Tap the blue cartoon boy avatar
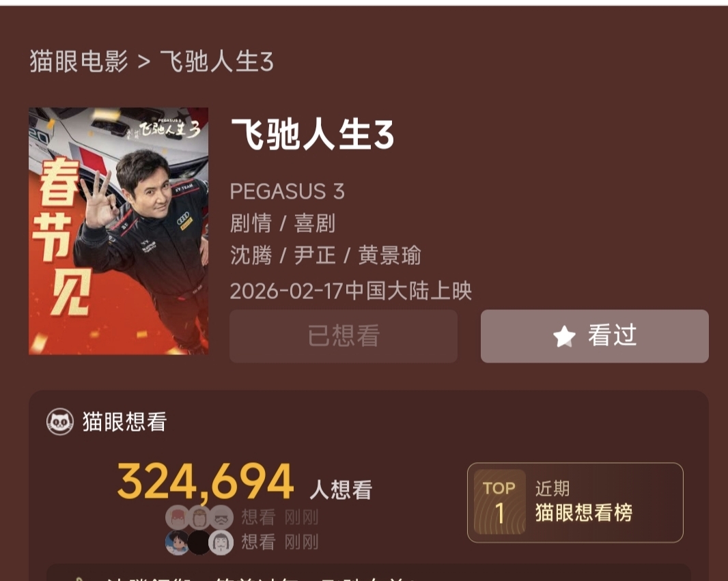Image resolution: width=728 pixels, height=581 pixels. point(177,543)
